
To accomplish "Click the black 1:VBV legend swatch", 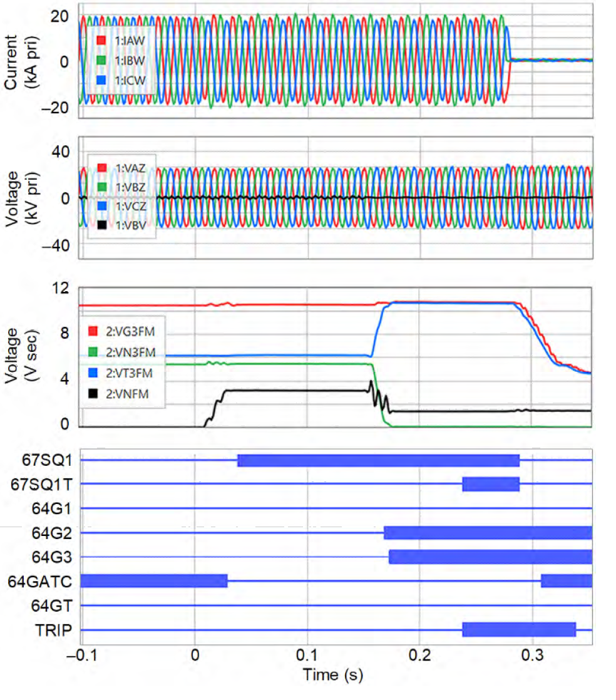I will coord(102,225).
